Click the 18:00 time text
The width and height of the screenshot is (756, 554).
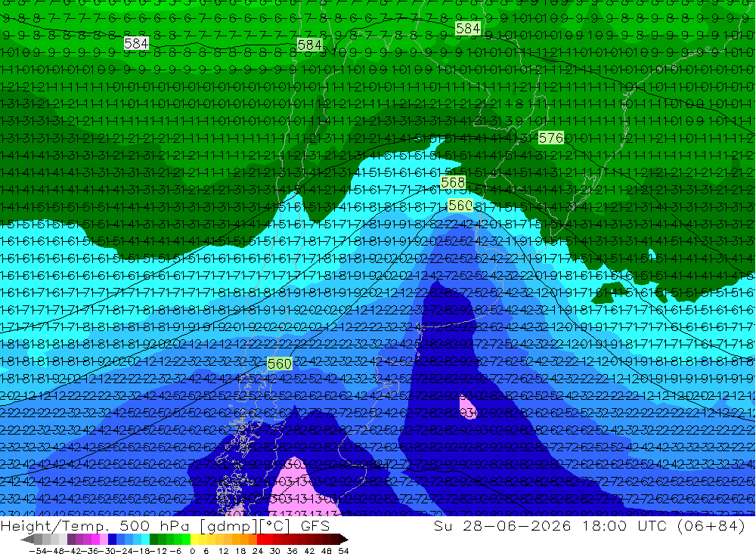point(605,525)
